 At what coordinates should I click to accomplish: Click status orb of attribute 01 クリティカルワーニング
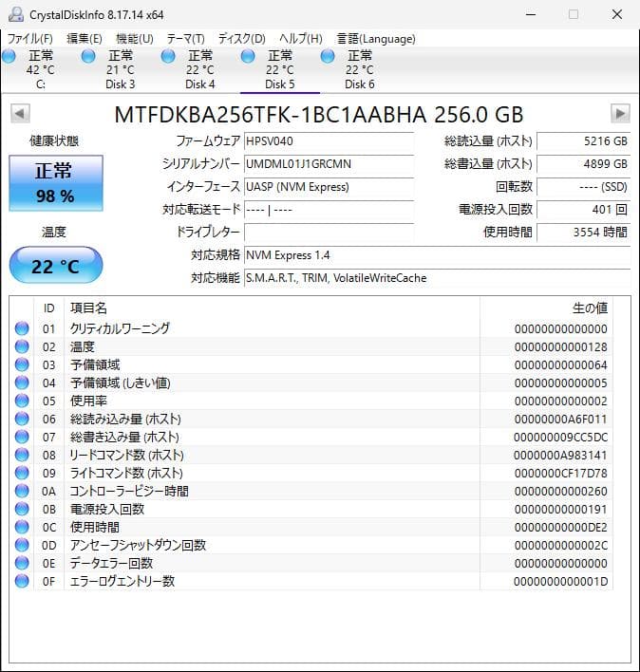coord(22,328)
